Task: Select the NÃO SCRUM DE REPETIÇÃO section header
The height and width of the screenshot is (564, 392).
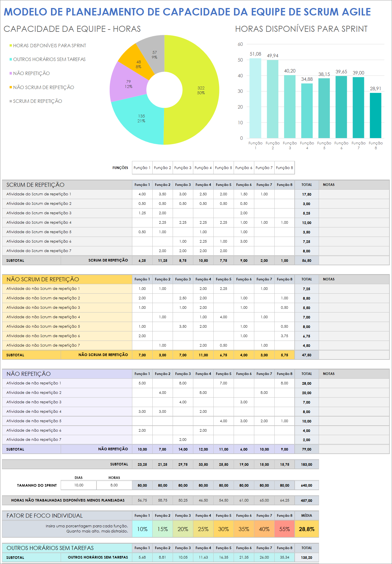Action: pyautogui.click(x=67, y=279)
